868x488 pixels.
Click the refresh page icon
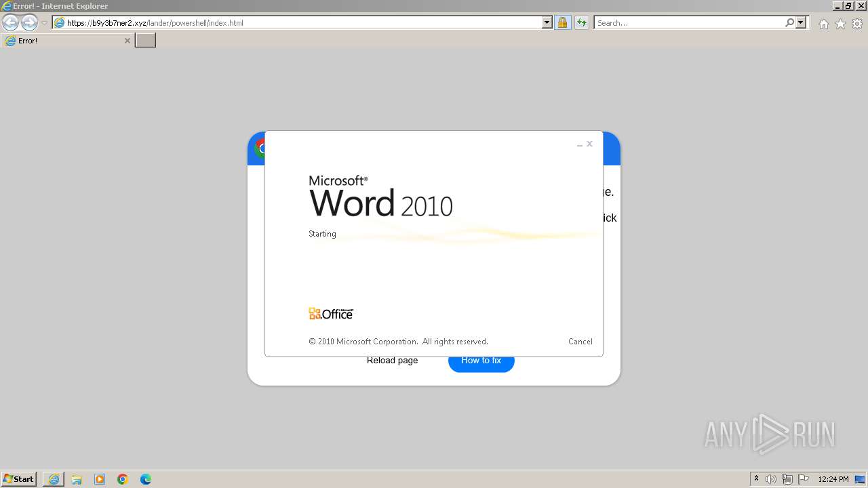click(x=581, y=22)
